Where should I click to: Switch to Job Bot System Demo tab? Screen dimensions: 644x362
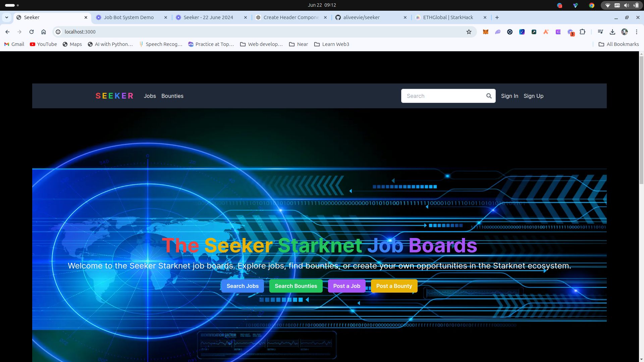(129, 17)
